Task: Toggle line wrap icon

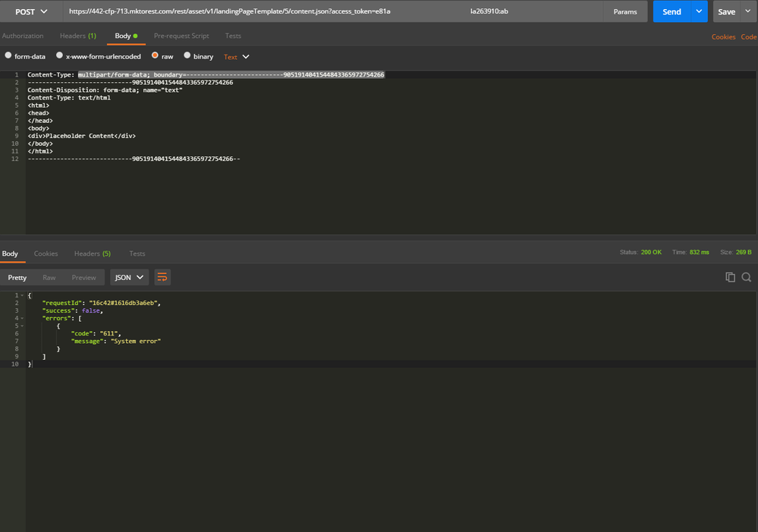Action: [x=162, y=277]
